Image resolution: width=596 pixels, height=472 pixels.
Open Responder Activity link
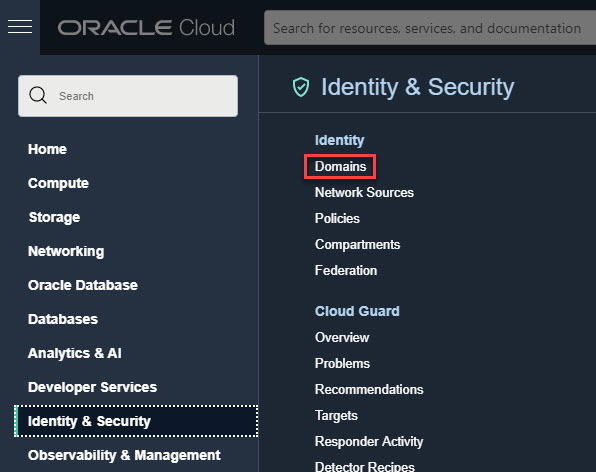pyautogui.click(x=369, y=442)
